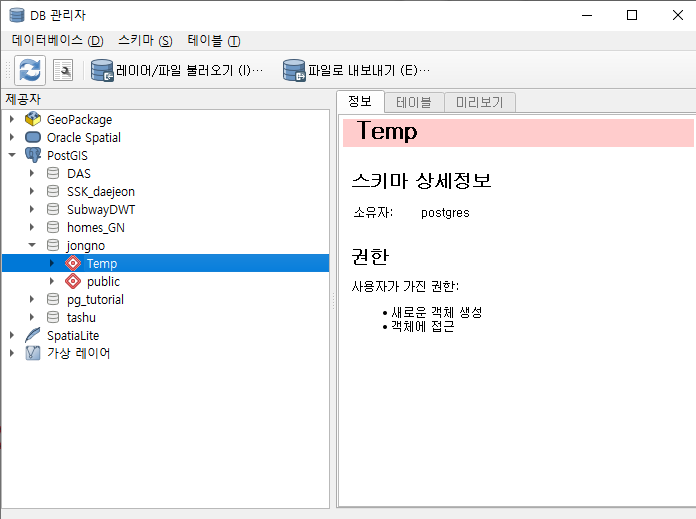Open the 스키마 (S) menu
This screenshot has height=519, width=696.
[145, 40]
